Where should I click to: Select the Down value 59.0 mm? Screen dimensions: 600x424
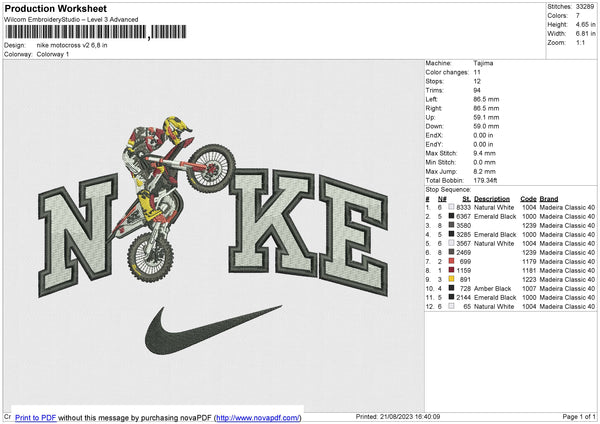(486, 126)
